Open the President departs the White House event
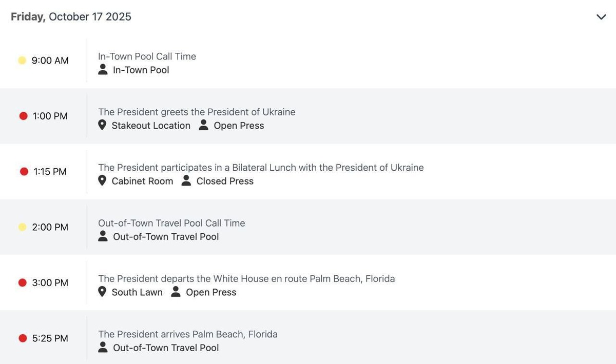616x364 pixels. (246, 278)
